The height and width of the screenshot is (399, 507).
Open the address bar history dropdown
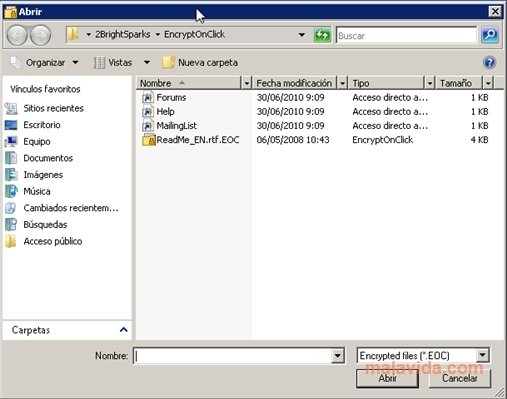tap(302, 35)
